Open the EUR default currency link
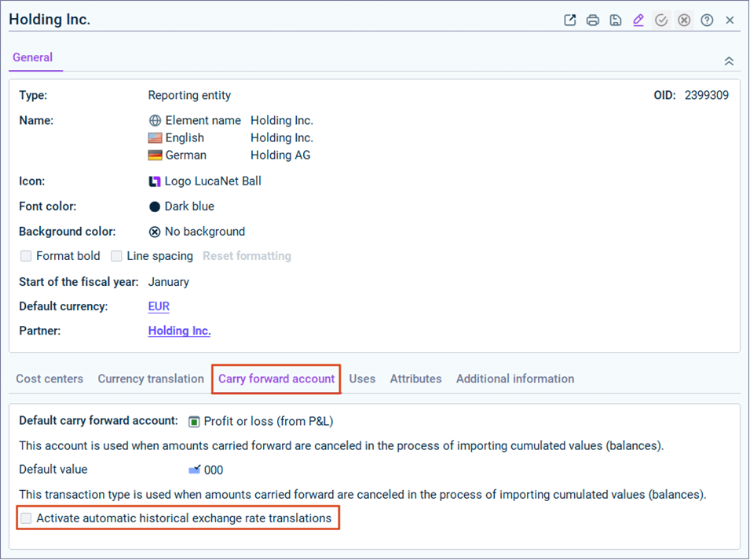Screen dimensions: 750x560 pyautogui.click(x=159, y=306)
